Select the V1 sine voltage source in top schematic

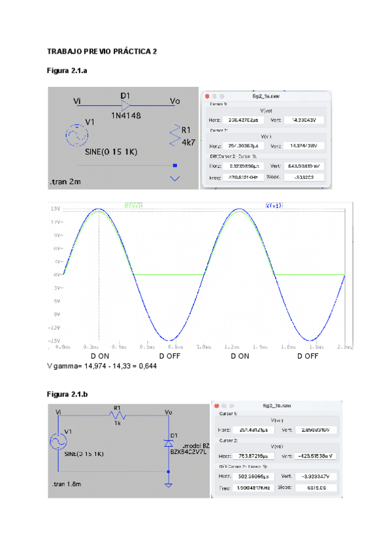tap(78, 135)
